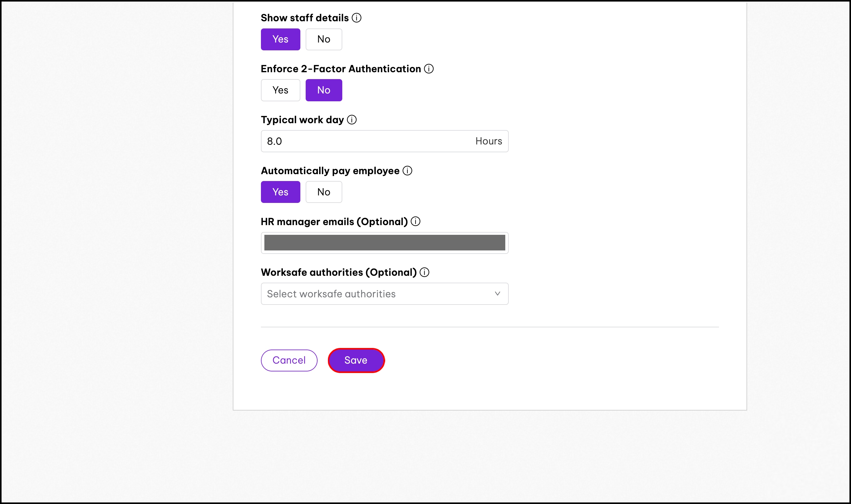Click the Worksafe authorities (Optional) label text
The image size is (851, 504).
click(339, 272)
